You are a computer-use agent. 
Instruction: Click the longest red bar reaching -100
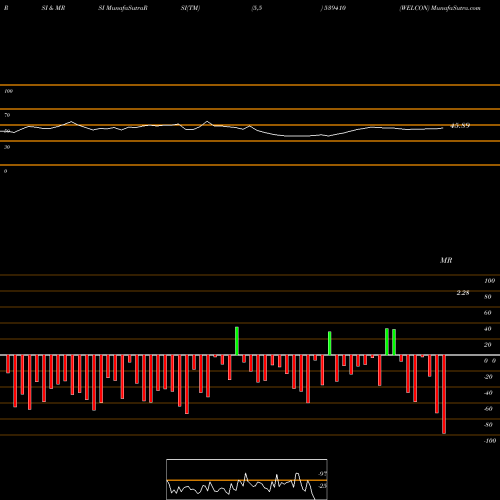[x=444, y=394]
